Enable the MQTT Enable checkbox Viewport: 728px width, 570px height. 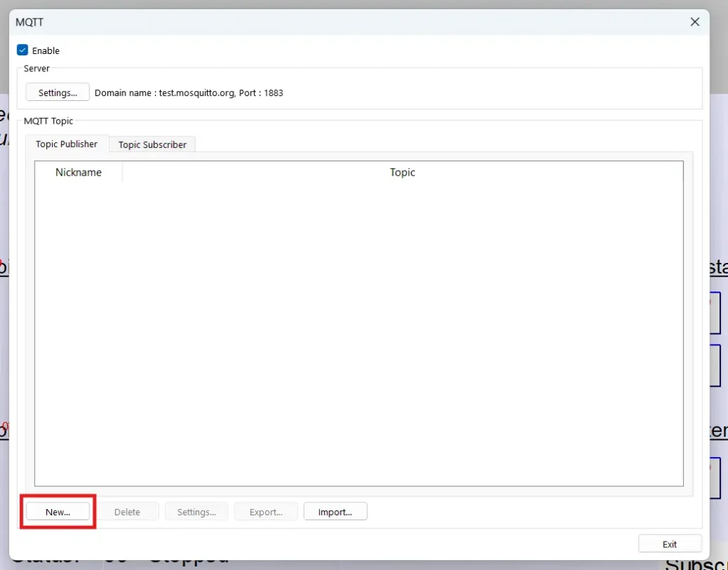23,50
